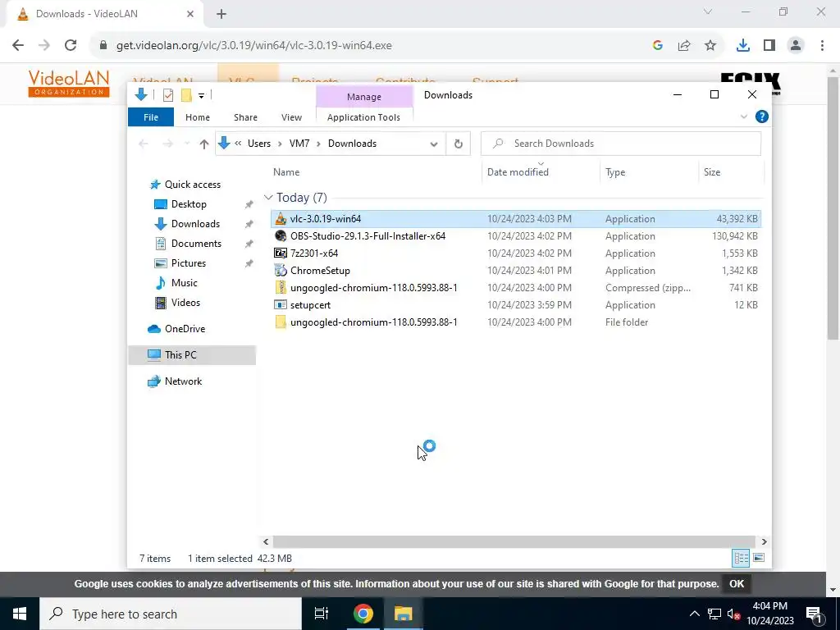Open the vlc-3.0.19-win64 application file
This screenshot has width=840, height=630.
pos(325,218)
